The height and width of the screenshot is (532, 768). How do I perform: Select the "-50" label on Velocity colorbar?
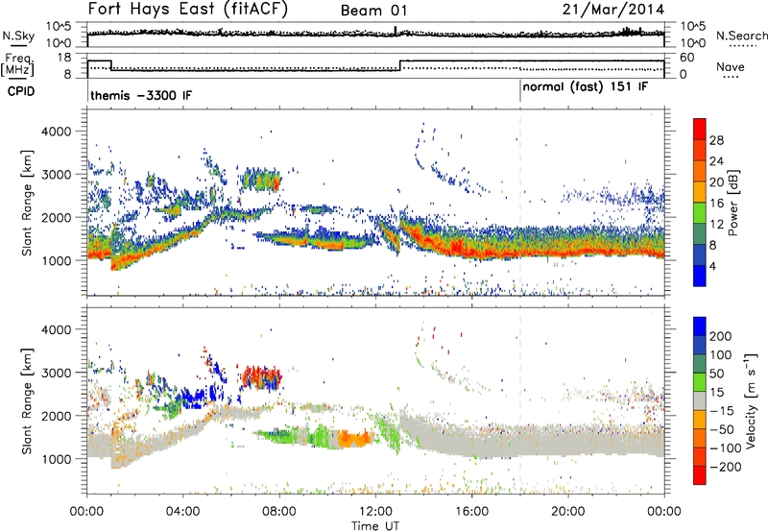click(x=722, y=429)
